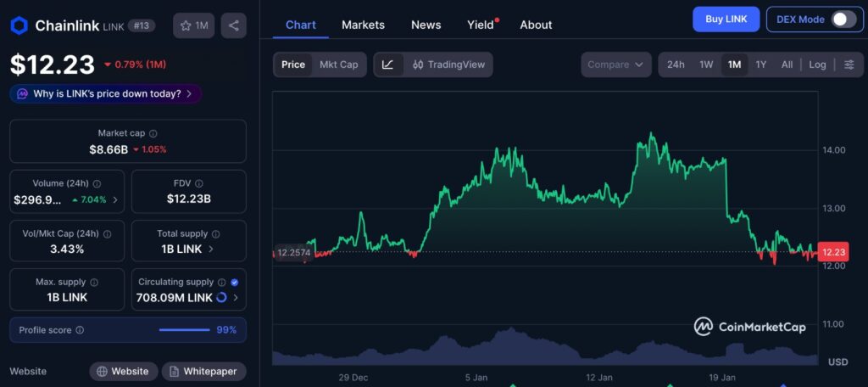Screen dimensions: 868x387
Task: Add LINK to watchlist via star button
Action: point(194,25)
